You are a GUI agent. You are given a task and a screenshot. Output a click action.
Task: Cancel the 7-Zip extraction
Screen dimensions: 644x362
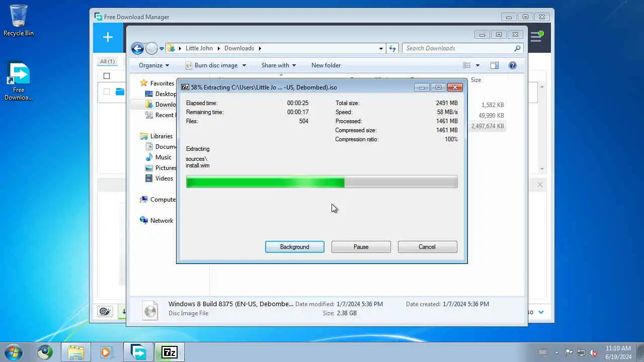(x=427, y=247)
